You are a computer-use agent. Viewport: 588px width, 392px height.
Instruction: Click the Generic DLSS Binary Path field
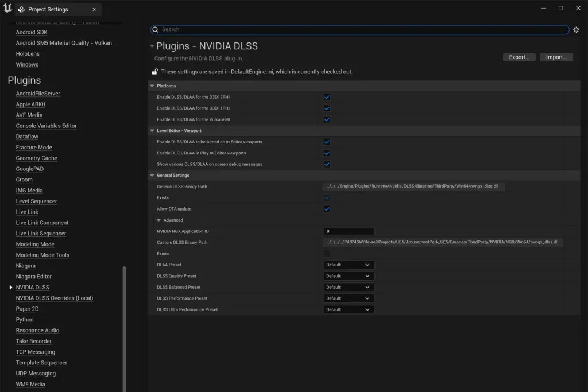(x=414, y=187)
